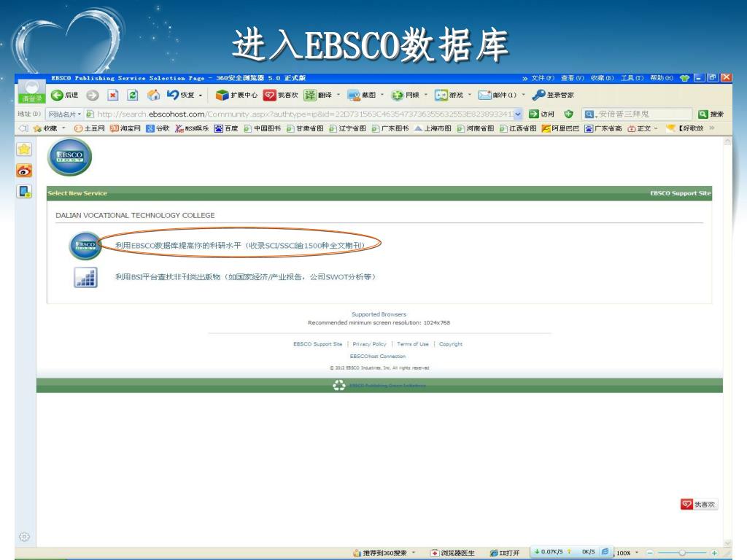Click the Games (游戏) toolbar icon
The width and height of the screenshot is (747, 560).
pos(441,96)
